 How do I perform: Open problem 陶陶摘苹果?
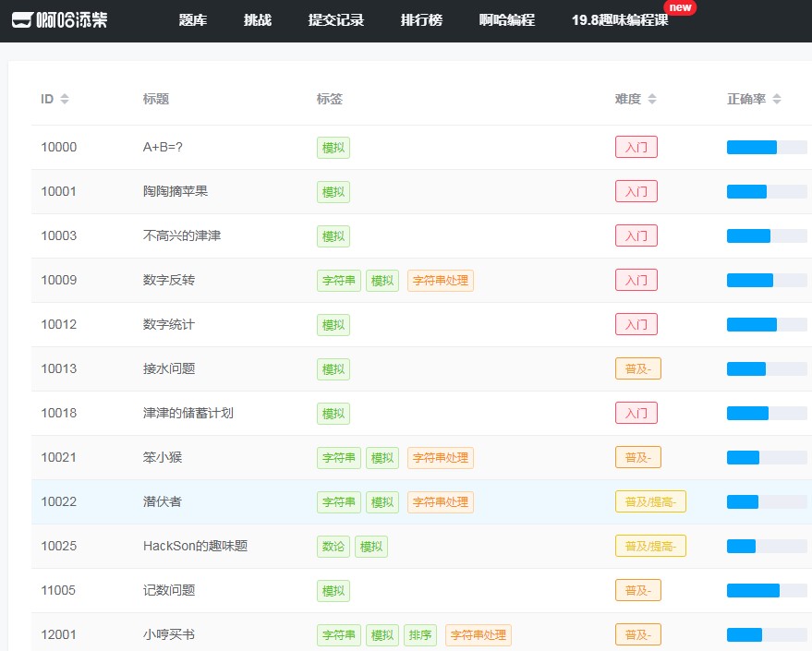(175, 191)
